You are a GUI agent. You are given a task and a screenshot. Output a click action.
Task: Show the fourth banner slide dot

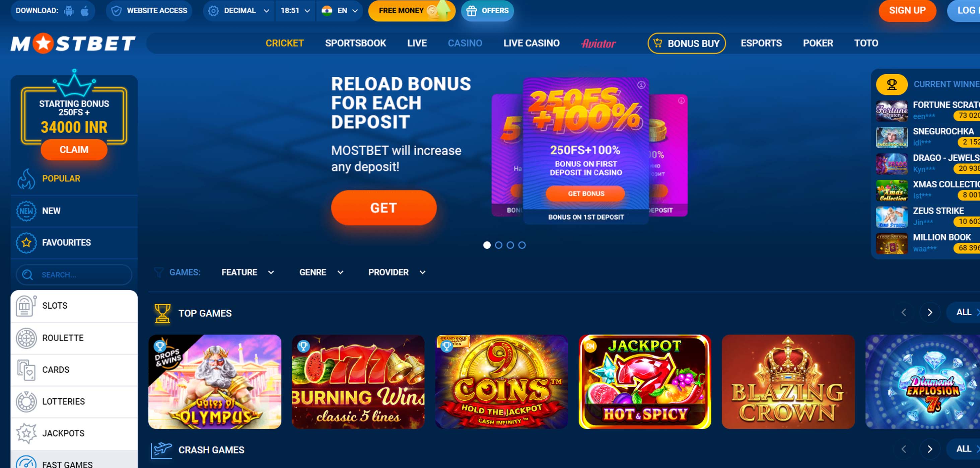(x=522, y=245)
